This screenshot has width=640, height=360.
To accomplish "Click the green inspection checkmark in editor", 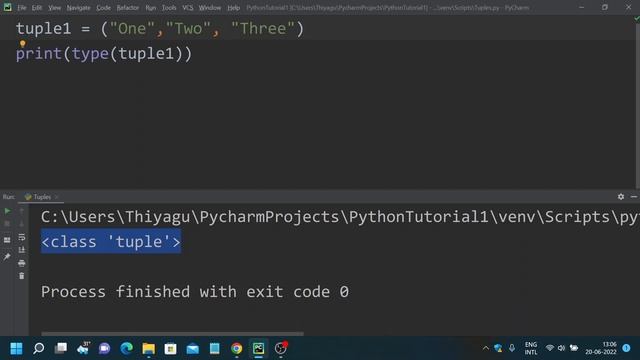I will (637, 18).
